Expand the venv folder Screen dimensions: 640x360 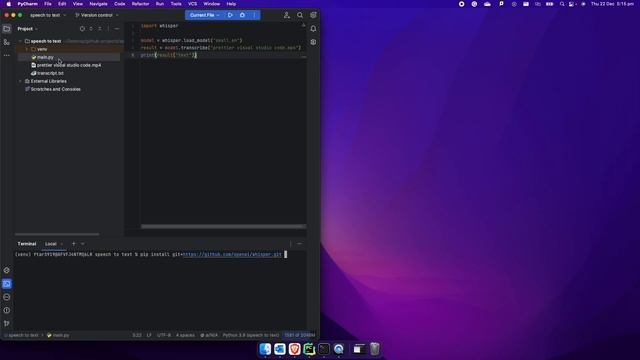click(27, 49)
